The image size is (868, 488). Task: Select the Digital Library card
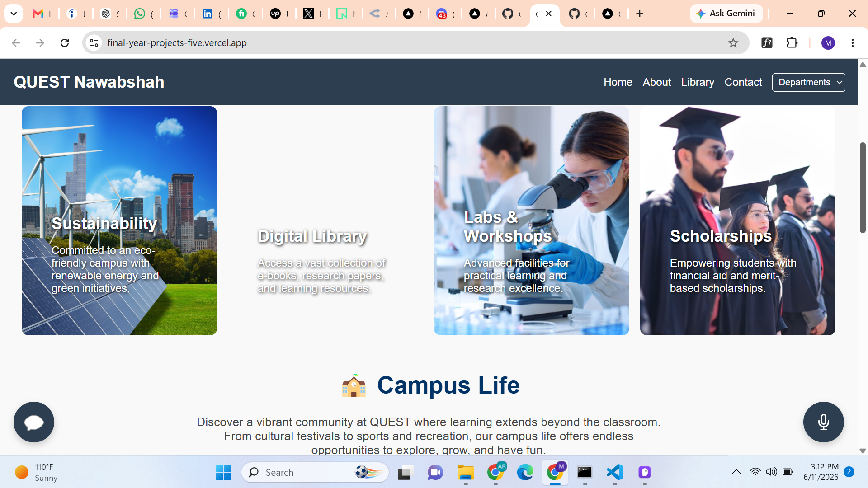325,221
